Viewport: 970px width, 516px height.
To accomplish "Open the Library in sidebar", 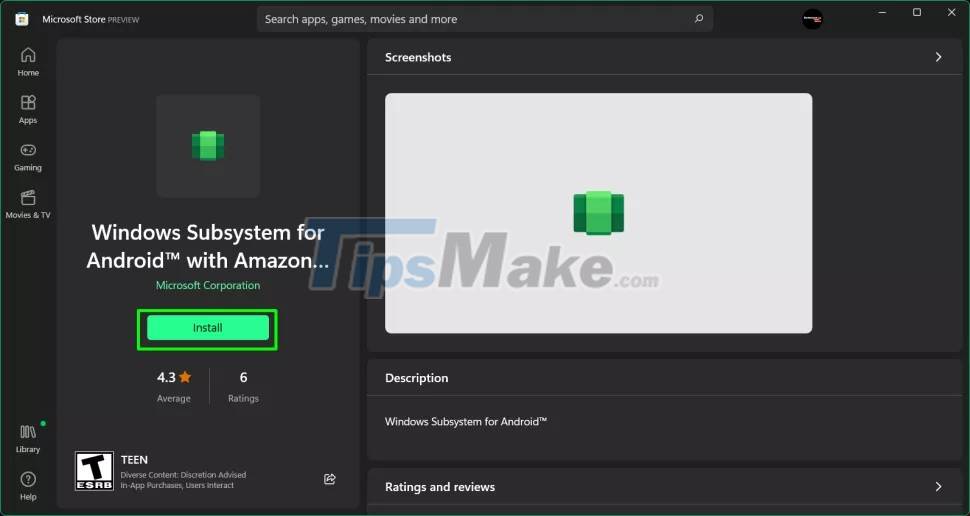I will click(28, 439).
